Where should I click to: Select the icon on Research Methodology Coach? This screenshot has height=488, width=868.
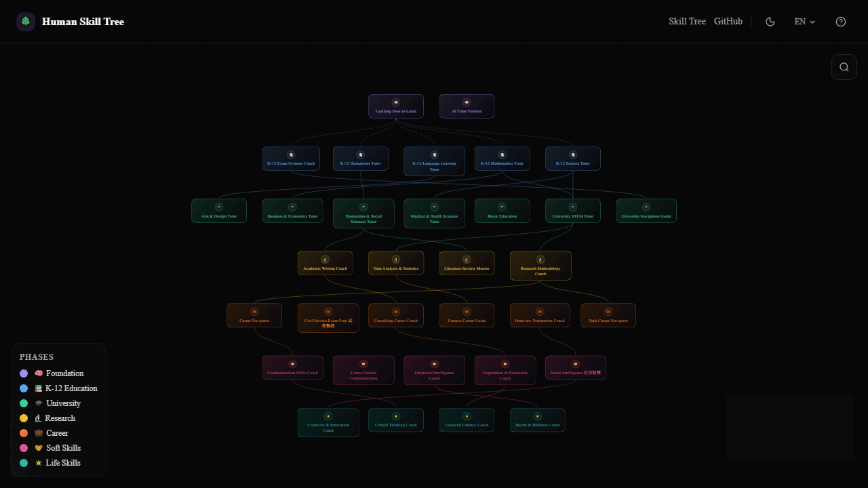point(540,258)
